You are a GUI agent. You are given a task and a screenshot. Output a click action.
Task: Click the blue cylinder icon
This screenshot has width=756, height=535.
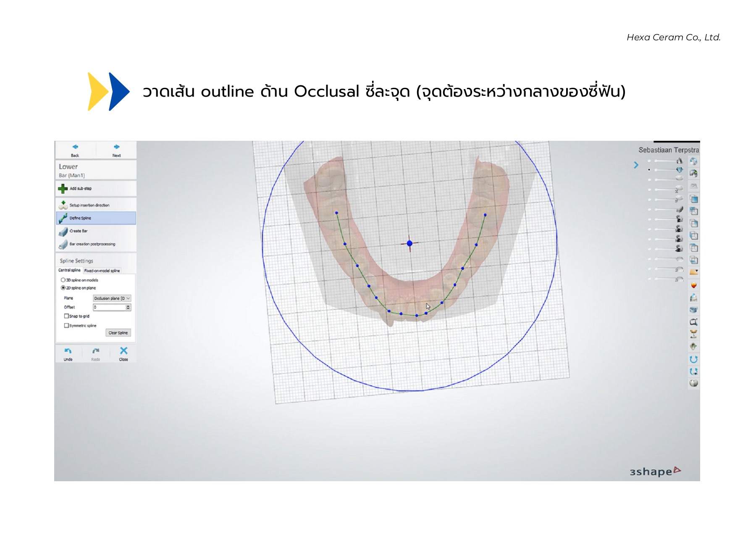pos(694,310)
